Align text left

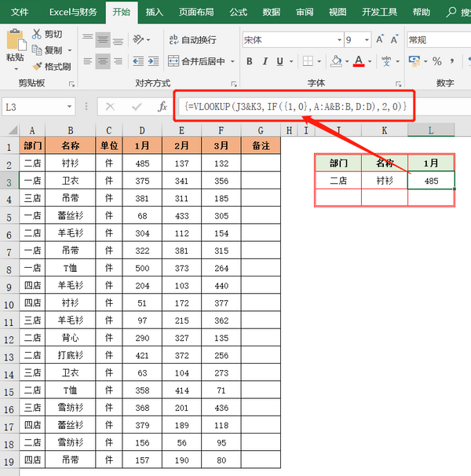(x=88, y=61)
